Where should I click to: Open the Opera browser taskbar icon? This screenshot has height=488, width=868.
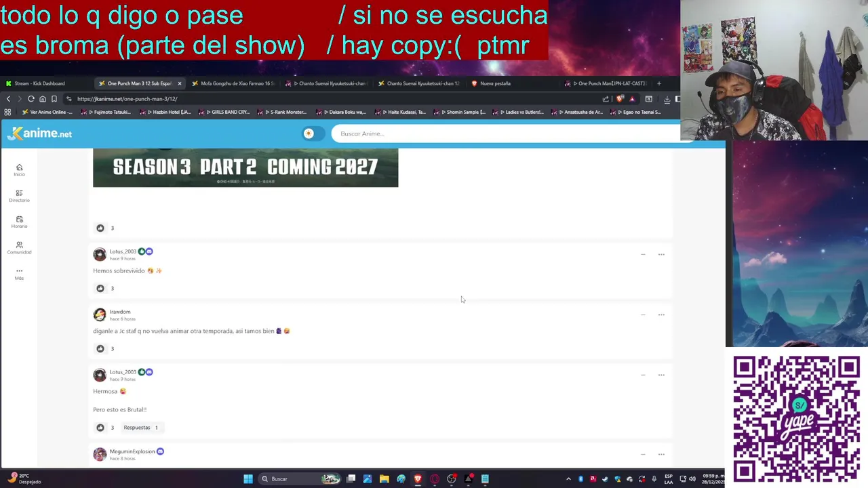(x=435, y=479)
